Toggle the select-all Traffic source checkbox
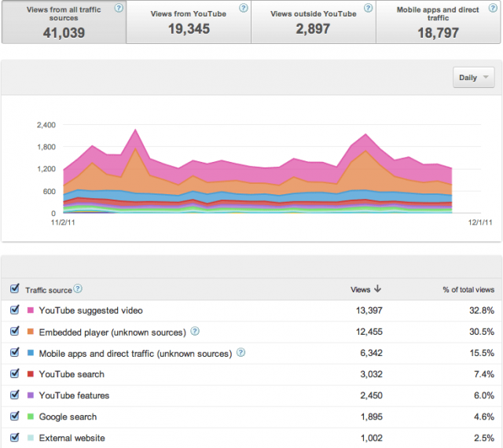The width and height of the screenshot is (503, 448). 14,288
